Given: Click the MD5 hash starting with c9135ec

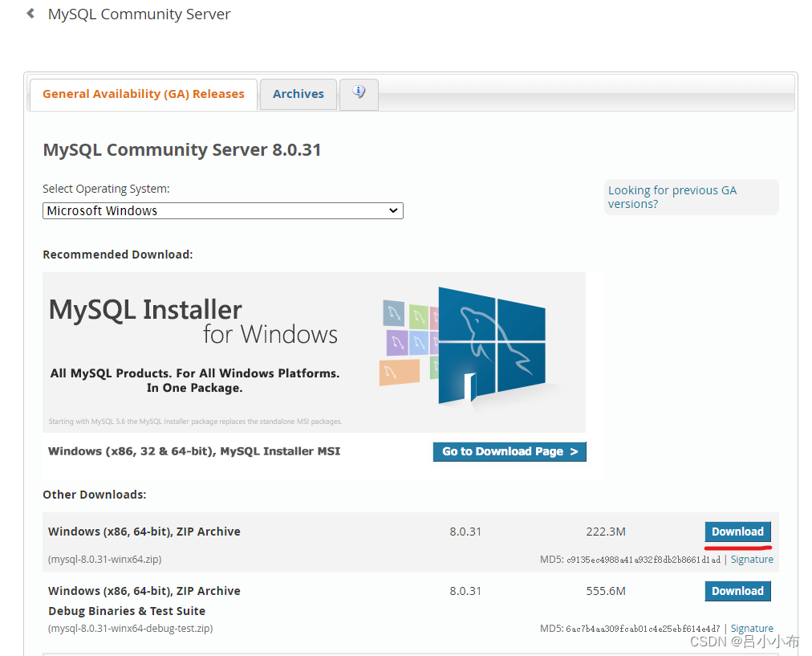Looking at the screenshot, I should (x=644, y=560).
